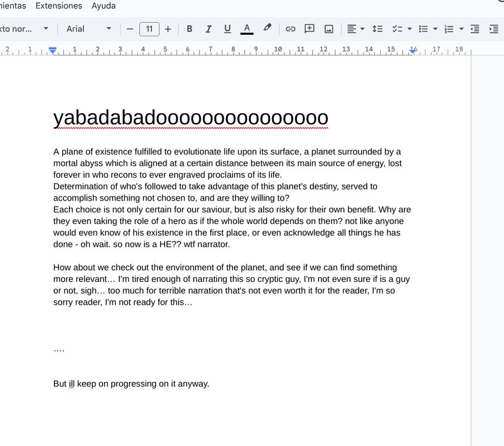This screenshot has width=504, height=446.
Task: Toggle italic formatting
Action: 208,29
